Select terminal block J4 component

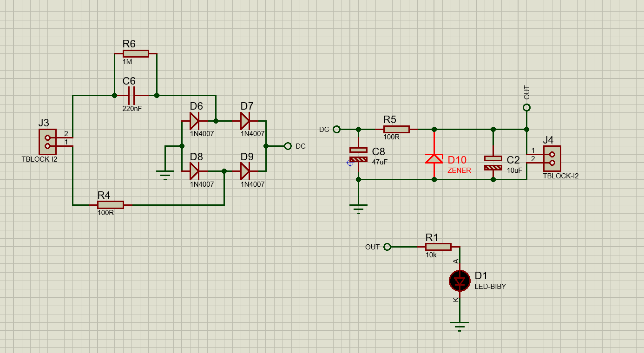point(552,158)
